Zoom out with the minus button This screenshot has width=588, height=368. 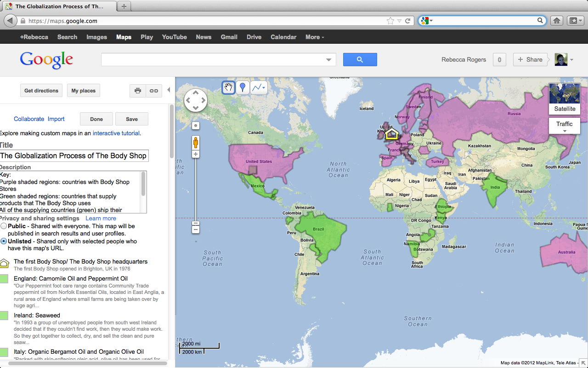pos(196,229)
